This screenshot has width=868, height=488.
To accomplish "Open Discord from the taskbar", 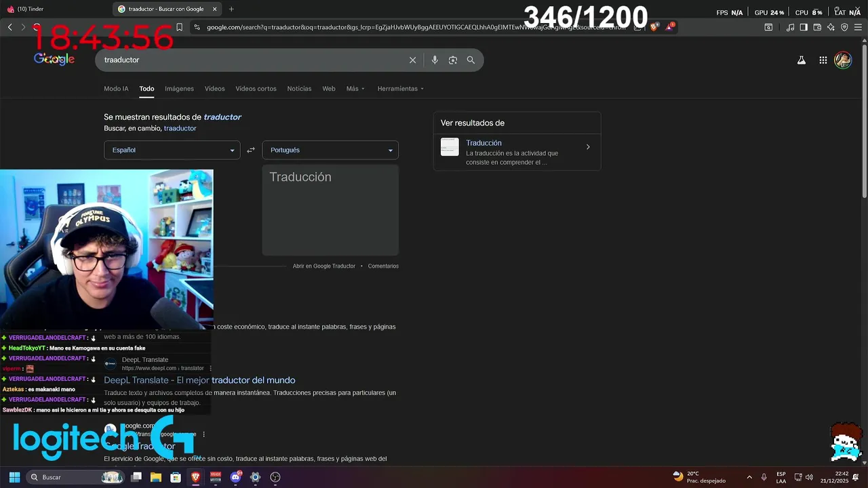I will point(235,477).
